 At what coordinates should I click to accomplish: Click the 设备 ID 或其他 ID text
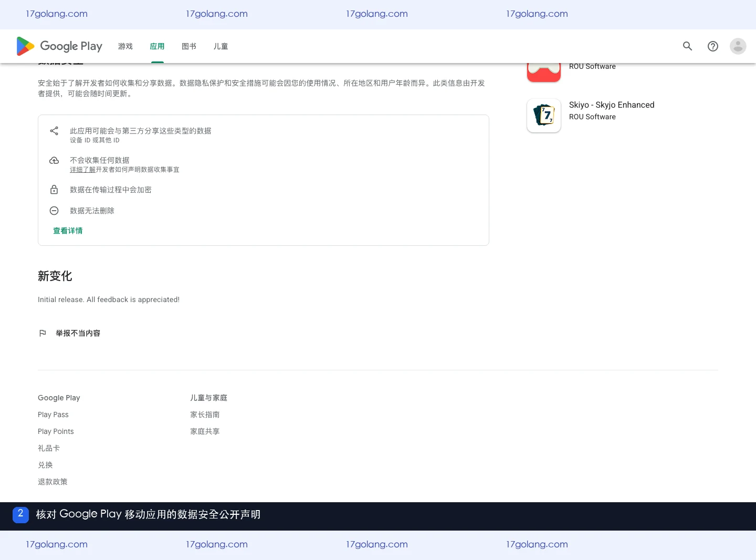click(x=94, y=140)
